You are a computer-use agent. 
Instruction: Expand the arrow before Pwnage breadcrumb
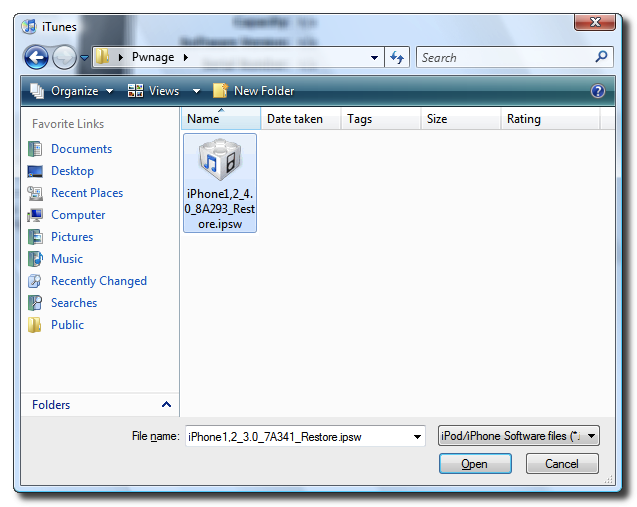120,57
